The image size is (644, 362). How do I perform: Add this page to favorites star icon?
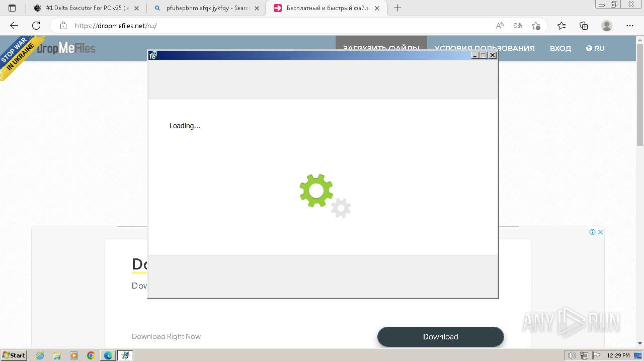536,26
